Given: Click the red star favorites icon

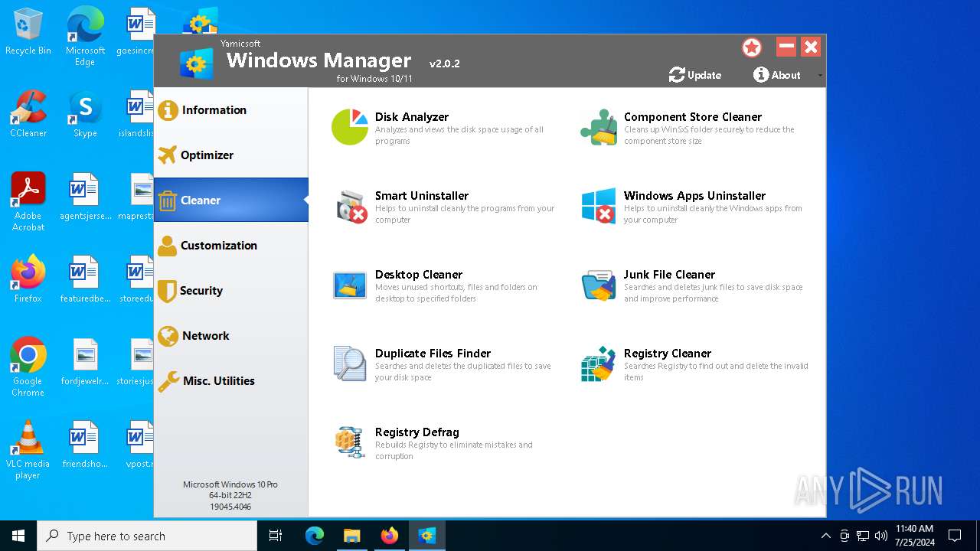Looking at the screenshot, I should (x=752, y=47).
